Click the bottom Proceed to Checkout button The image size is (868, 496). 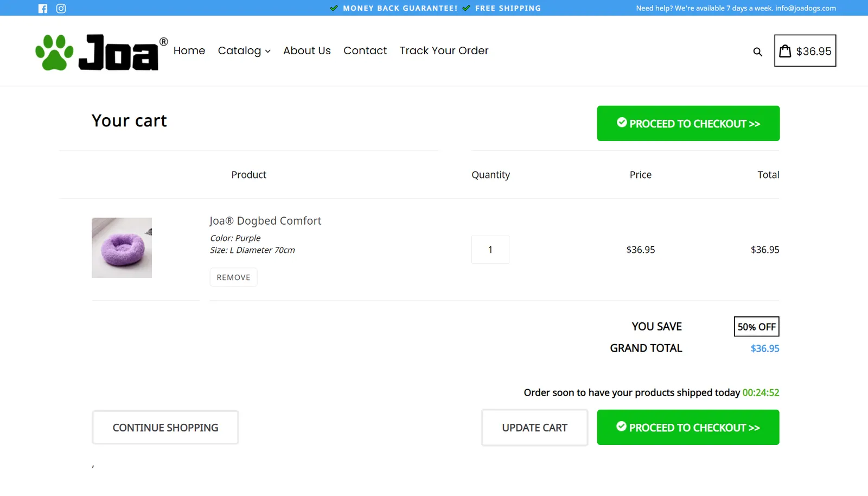pyautogui.click(x=688, y=427)
